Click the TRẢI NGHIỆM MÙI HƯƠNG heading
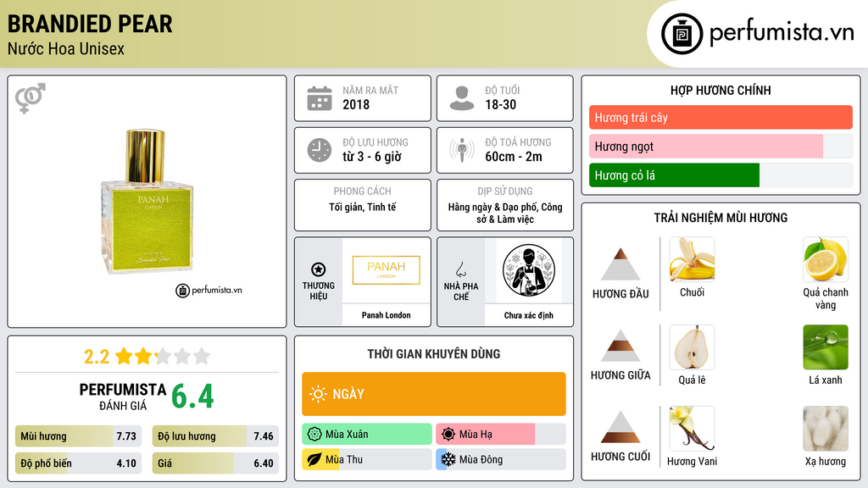The image size is (868, 488). pos(721,218)
